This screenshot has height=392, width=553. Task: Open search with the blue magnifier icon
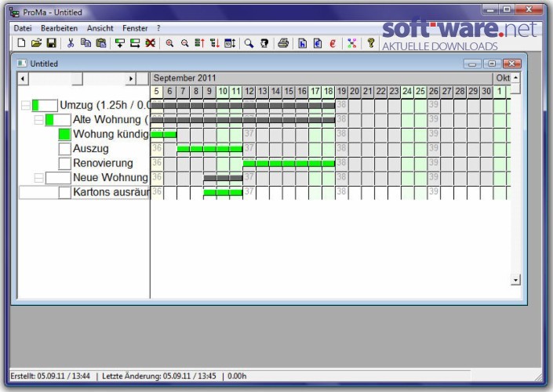click(249, 43)
